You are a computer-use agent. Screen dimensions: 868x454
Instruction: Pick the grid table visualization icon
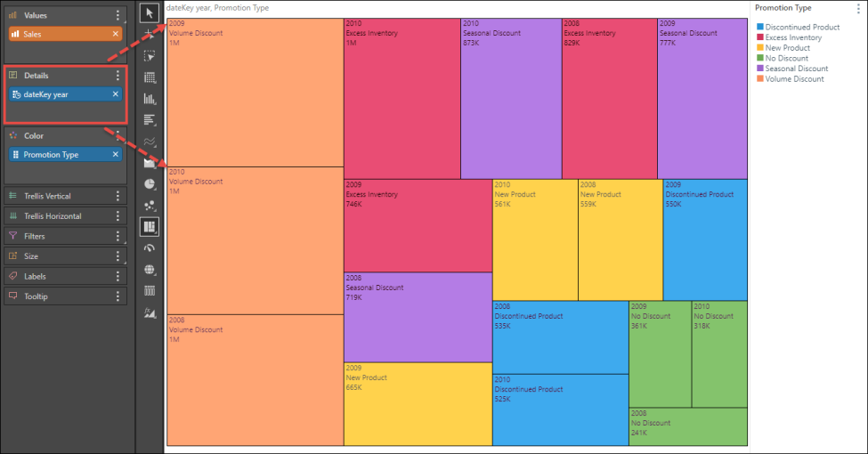pyautogui.click(x=150, y=291)
